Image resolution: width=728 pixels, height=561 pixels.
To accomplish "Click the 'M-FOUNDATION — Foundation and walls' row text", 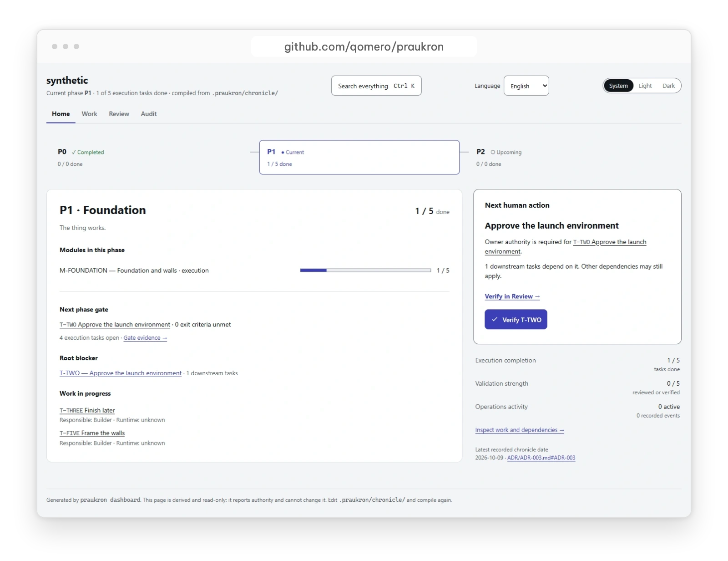I will point(134,270).
